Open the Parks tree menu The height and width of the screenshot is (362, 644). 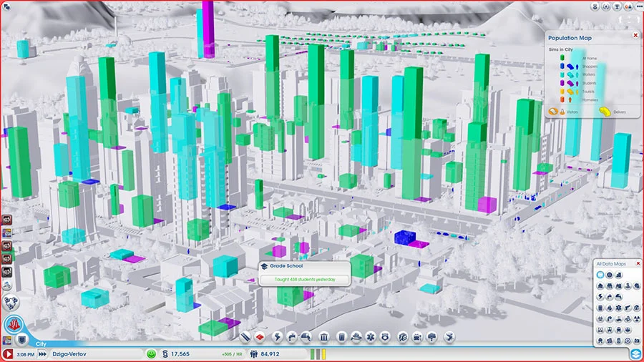click(x=431, y=338)
